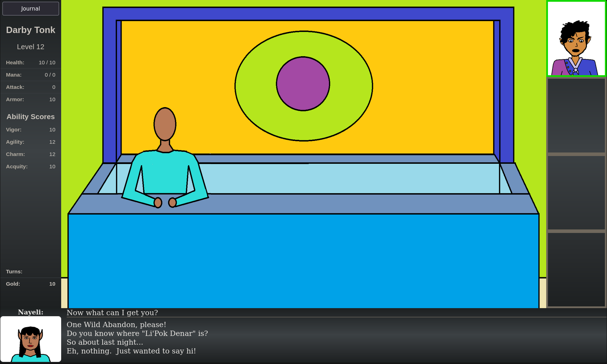Click the third empty party slot

click(x=576, y=193)
